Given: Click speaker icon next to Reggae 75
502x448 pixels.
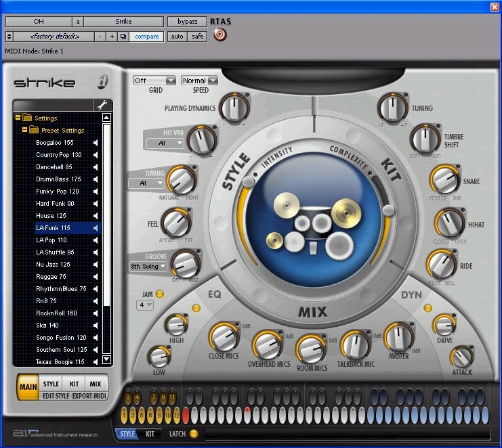Looking at the screenshot, I should 96,277.
